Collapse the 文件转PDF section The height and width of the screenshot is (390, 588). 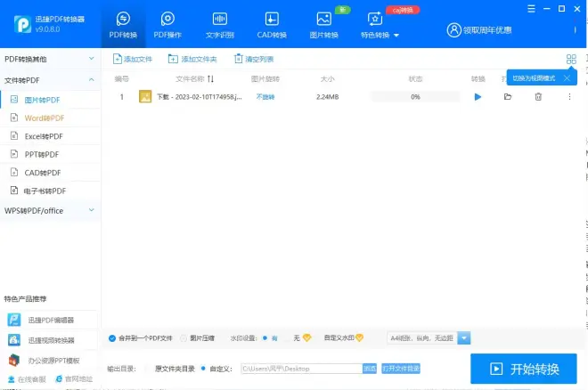[91, 80]
